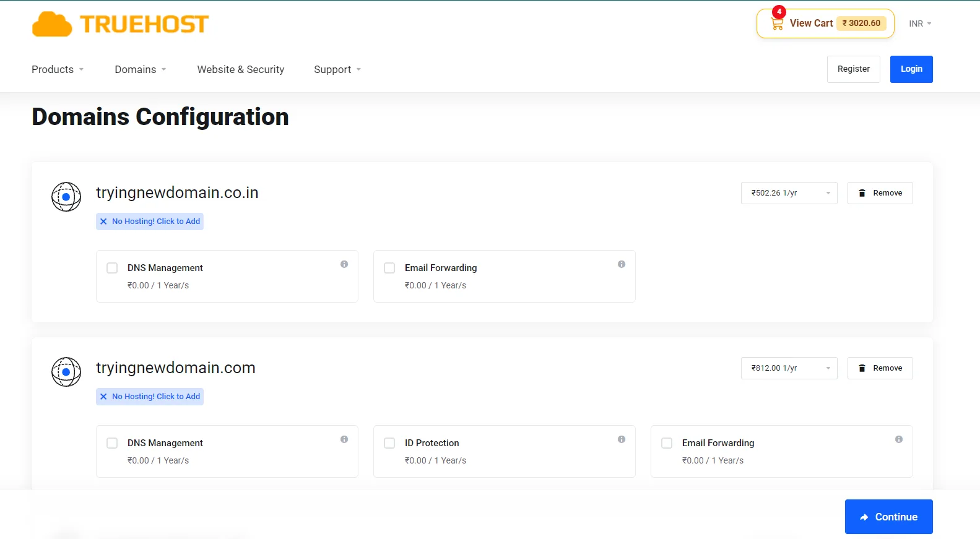Expand the Products menu

point(58,69)
